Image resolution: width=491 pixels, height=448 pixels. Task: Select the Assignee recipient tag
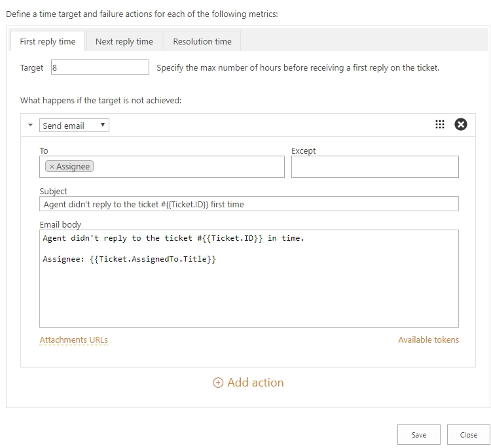[x=69, y=166]
